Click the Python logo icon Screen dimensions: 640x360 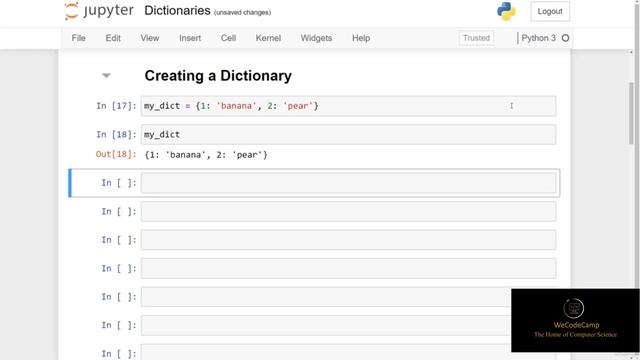click(x=506, y=11)
